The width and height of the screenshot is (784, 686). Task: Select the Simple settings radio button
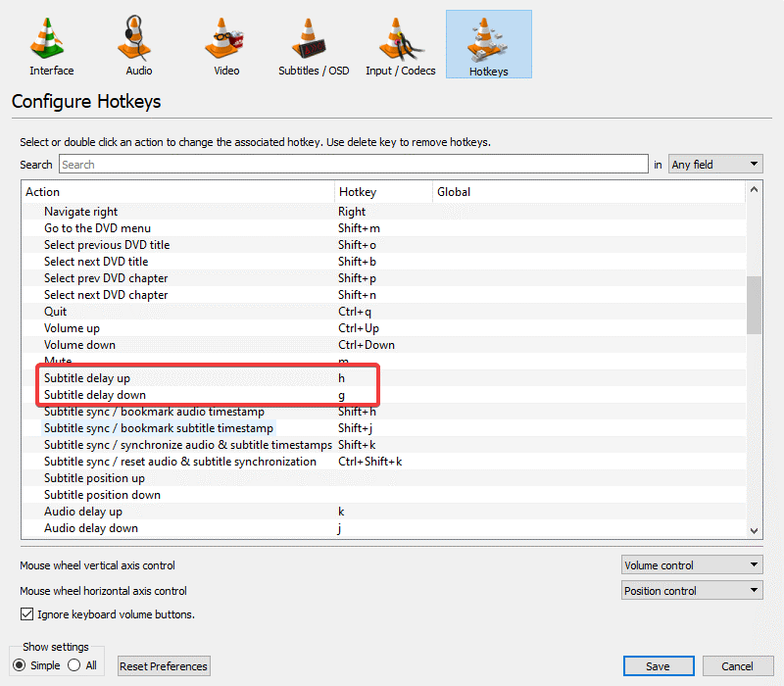(21, 665)
